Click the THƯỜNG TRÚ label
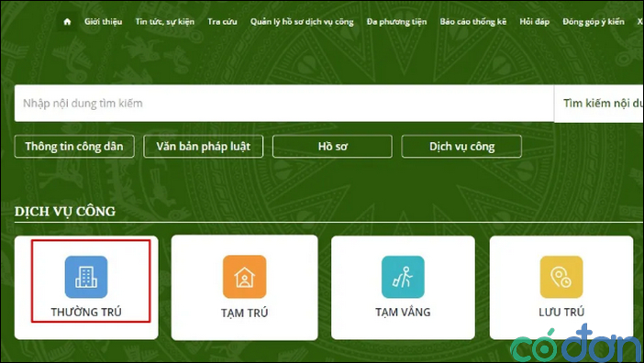 coord(86,312)
